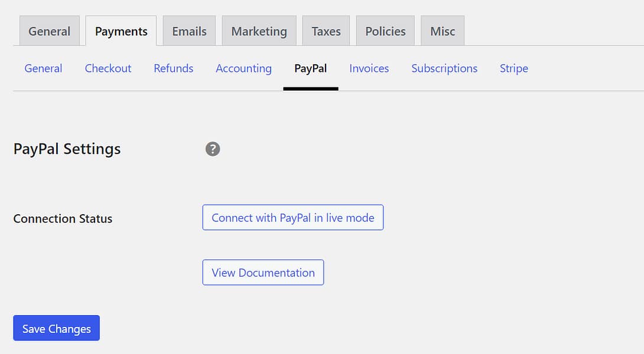Open the Marketing settings tab

(259, 31)
